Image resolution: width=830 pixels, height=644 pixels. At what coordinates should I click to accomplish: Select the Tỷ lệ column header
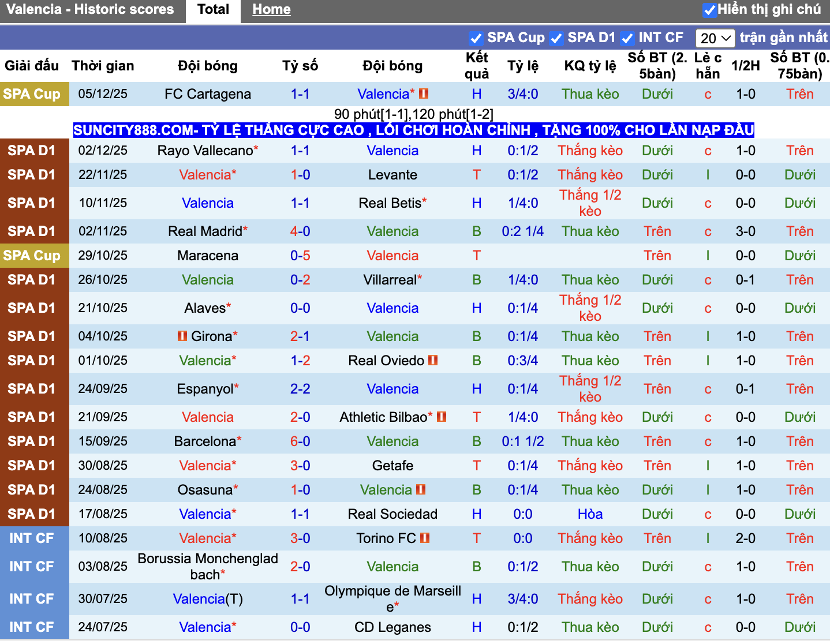tap(523, 66)
